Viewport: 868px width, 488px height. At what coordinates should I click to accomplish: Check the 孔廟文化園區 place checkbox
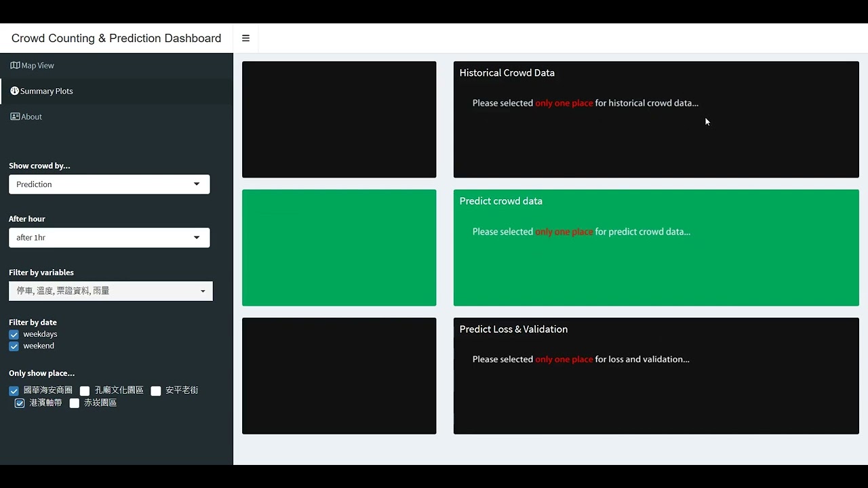pos(85,391)
